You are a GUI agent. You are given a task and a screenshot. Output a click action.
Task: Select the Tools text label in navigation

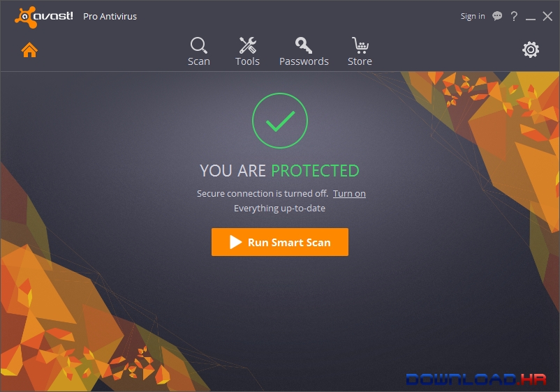tap(247, 61)
